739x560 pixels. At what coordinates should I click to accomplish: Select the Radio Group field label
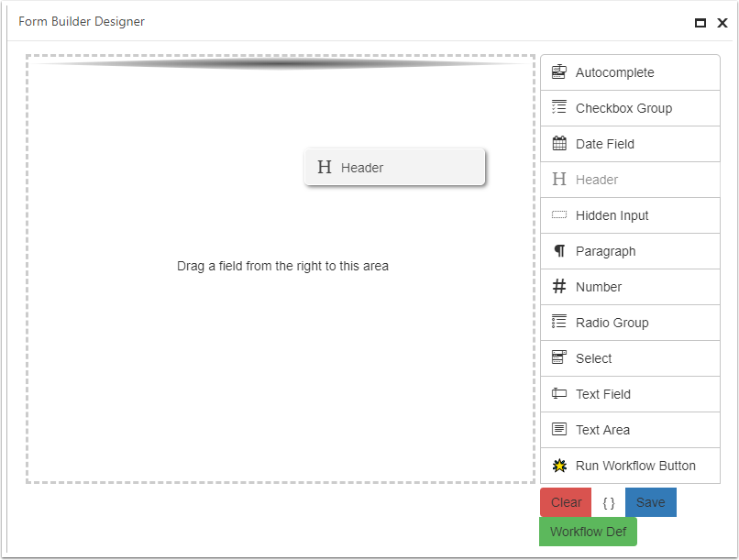click(x=612, y=323)
